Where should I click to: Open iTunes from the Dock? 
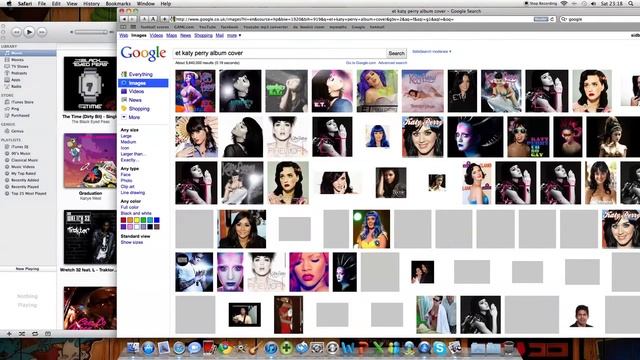click(270, 348)
